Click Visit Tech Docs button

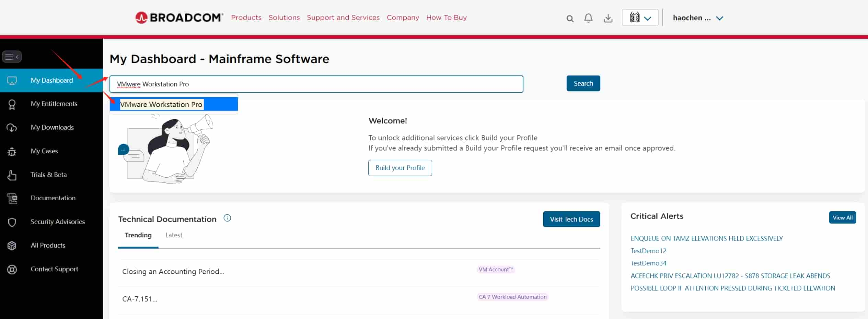tap(571, 219)
